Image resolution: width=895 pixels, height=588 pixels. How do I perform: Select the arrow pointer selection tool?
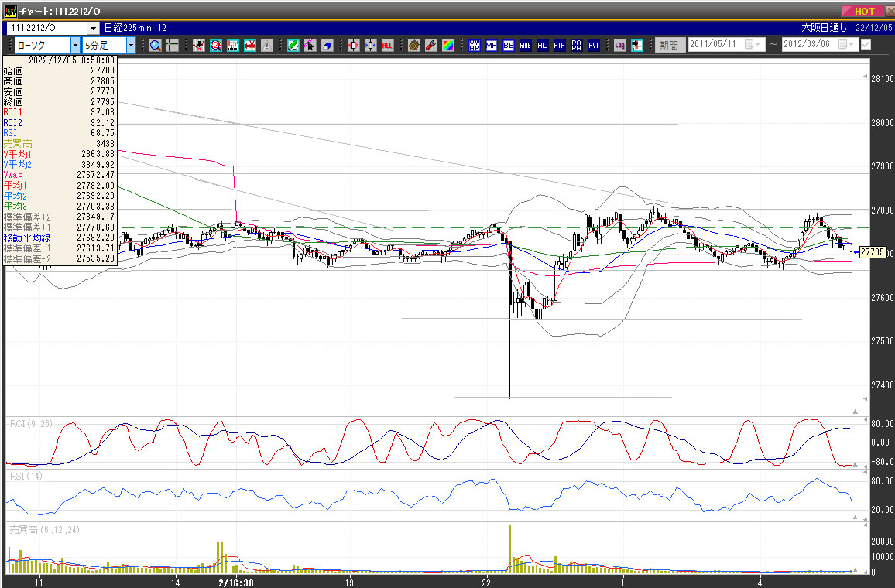(x=310, y=46)
